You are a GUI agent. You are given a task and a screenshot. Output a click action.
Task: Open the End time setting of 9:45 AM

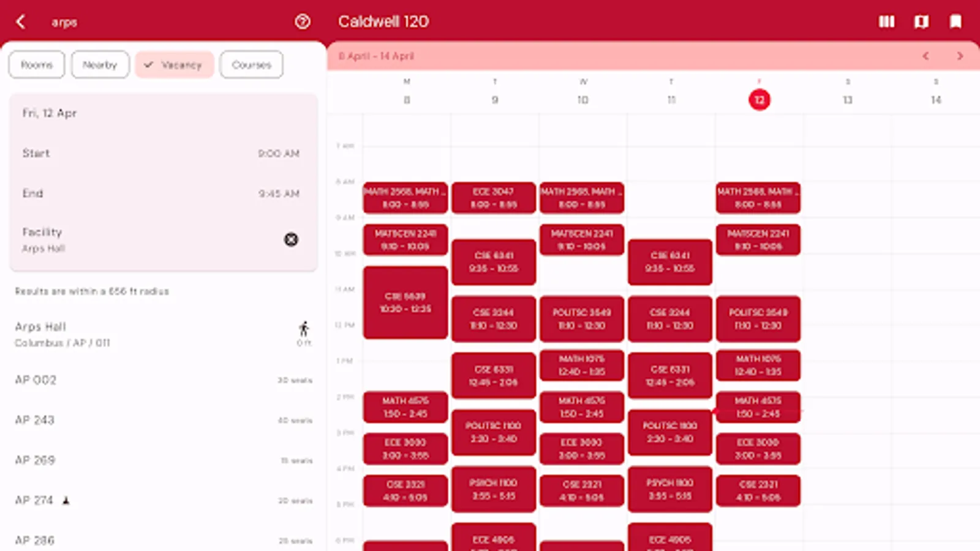[162, 193]
